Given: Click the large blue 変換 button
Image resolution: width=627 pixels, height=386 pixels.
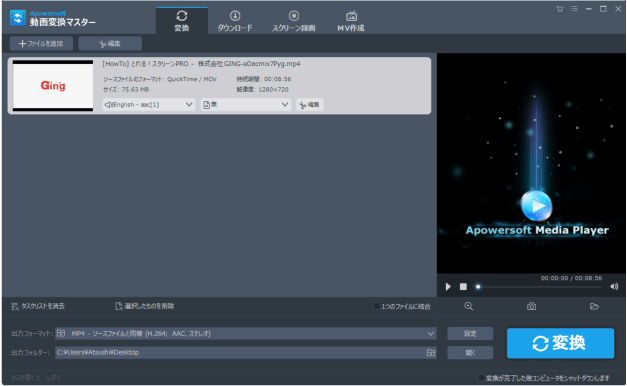Looking at the screenshot, I should [560, 343].
